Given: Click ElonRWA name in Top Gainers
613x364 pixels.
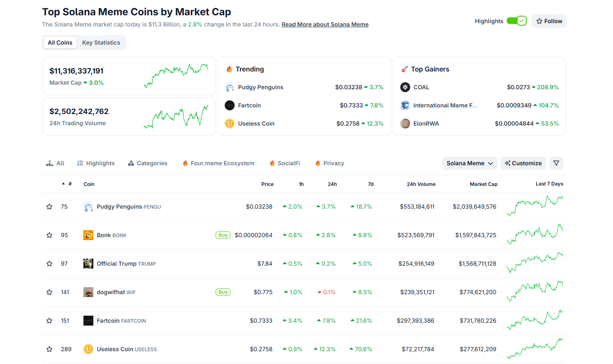Looking at the screenshot, I should [x=426, y=124].
